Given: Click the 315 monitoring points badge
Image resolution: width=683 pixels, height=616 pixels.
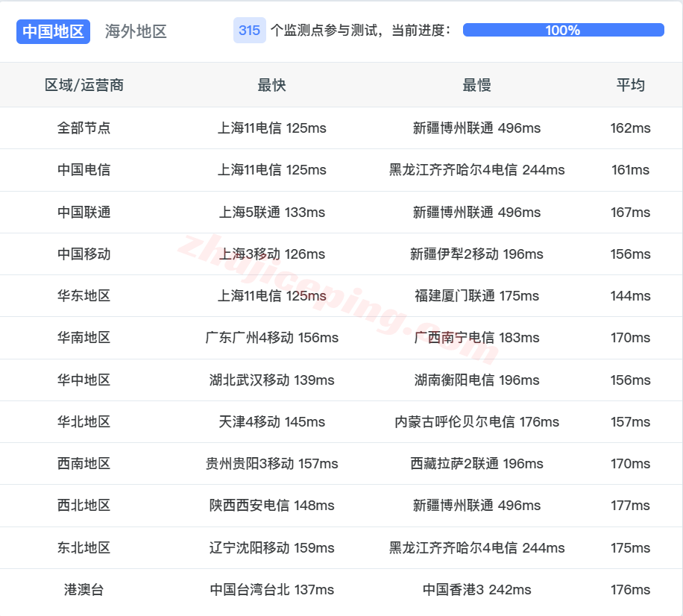Looking at the screenshot, I should tap(249, 31).
